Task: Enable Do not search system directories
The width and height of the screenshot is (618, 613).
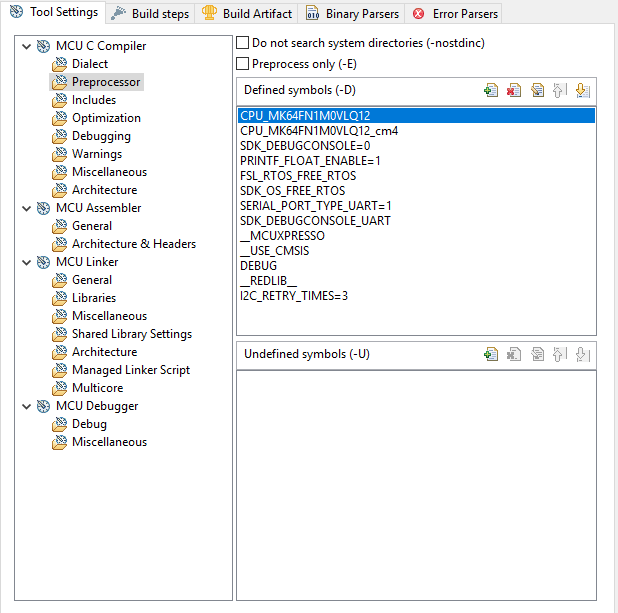Action: pyautogui.click(x=242, y=43)
